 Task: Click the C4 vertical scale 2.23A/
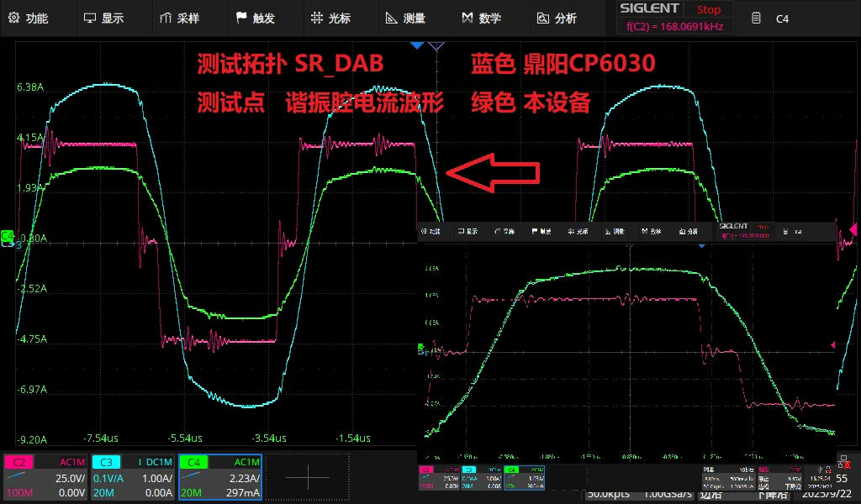(x=245, y=478)
